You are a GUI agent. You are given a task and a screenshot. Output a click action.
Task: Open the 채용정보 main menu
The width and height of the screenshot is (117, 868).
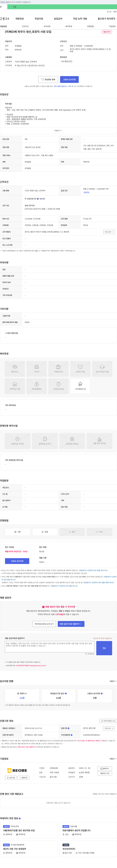20,19
